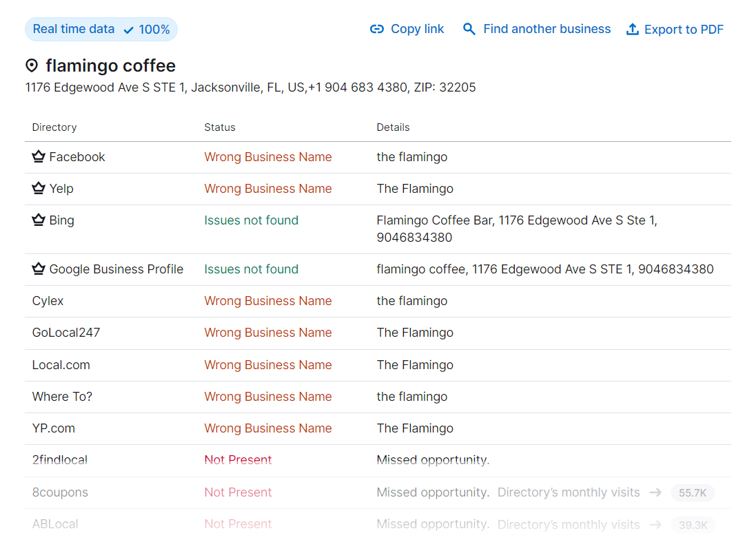Click Wrong Business Name status for Cylex
The height and width of the screenshot is (553, 756).
(268, 301)
